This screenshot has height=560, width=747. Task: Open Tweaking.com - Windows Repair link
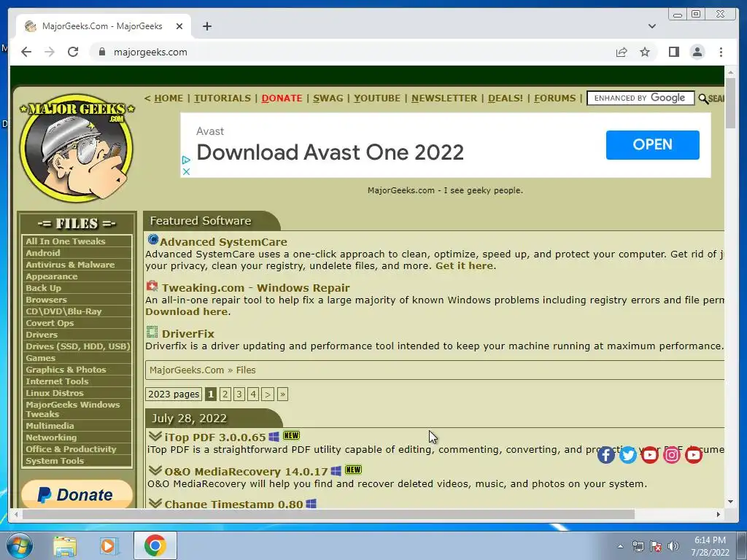256,287
